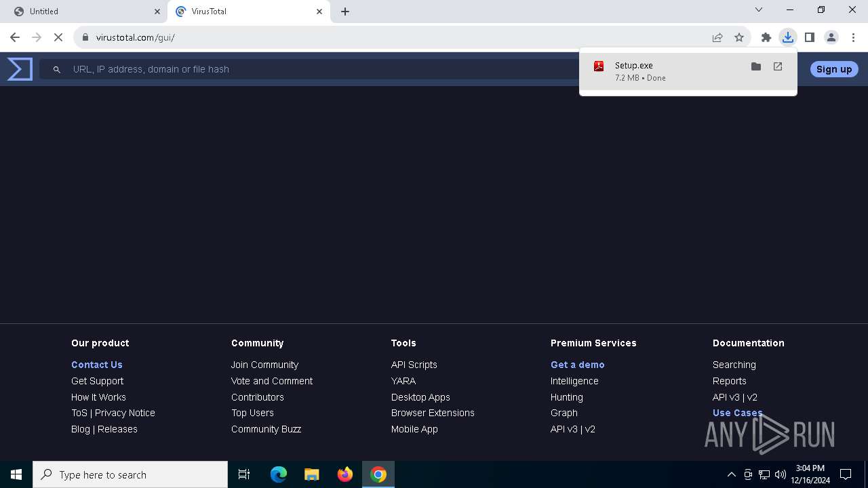Open Desktop Apps link
The image size is (868, 488).
420,397
